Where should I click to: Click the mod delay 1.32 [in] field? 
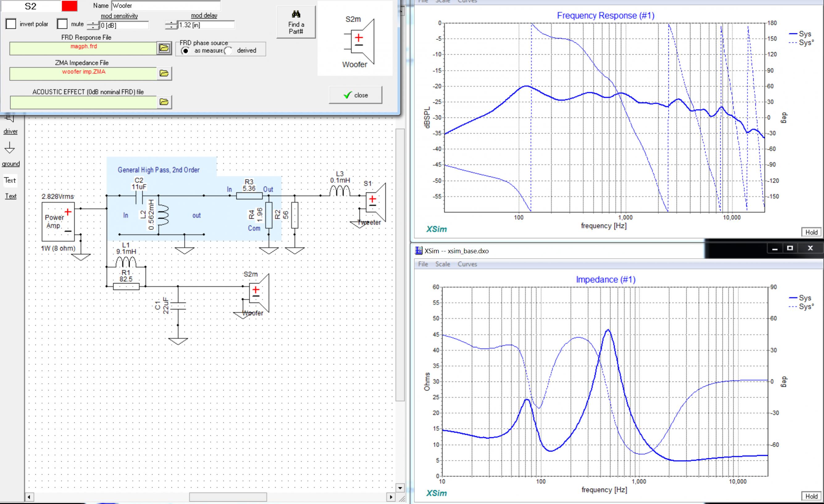pos(206,25)
